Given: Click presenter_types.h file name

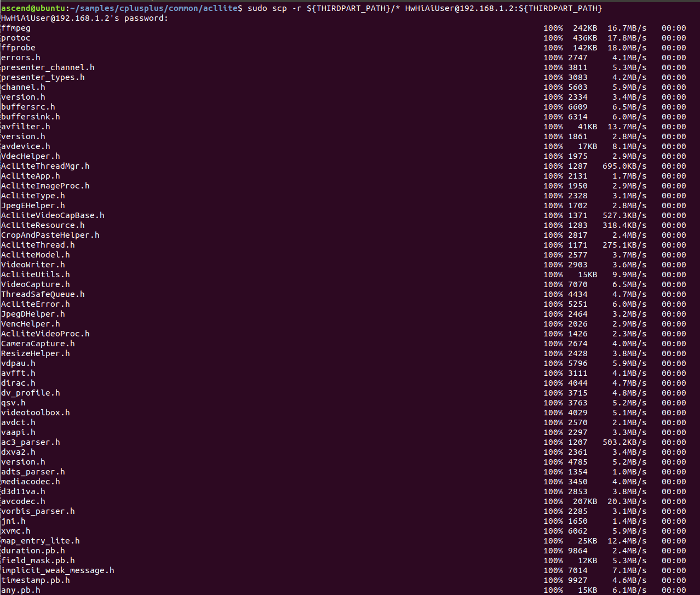Looking at the screenshot, I should tap(43, 77).
